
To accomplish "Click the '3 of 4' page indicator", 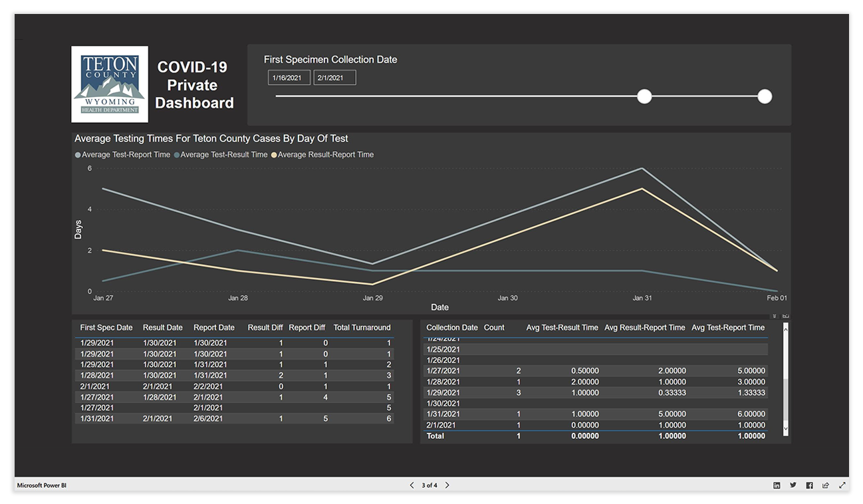I will pyautogui.click(x=430, y=485).
